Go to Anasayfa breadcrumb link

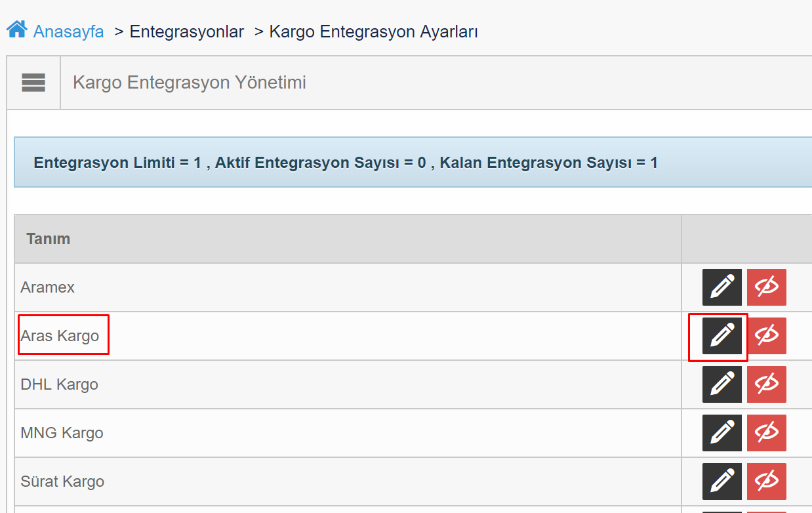[69, 31]
